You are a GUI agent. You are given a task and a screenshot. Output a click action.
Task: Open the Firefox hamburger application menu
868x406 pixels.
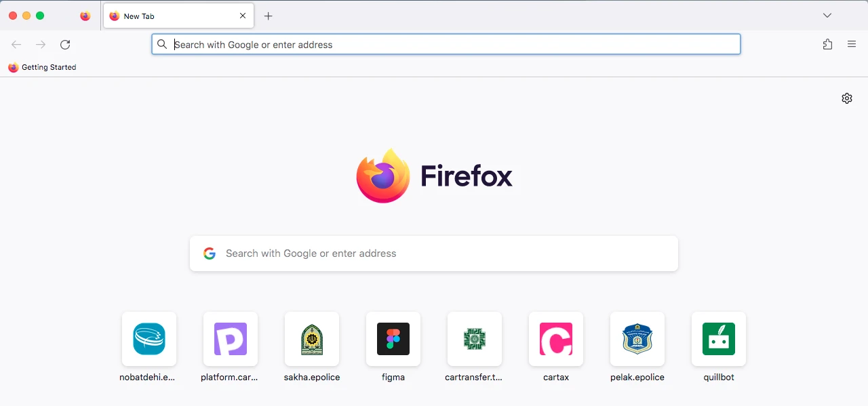click(852, 45)
